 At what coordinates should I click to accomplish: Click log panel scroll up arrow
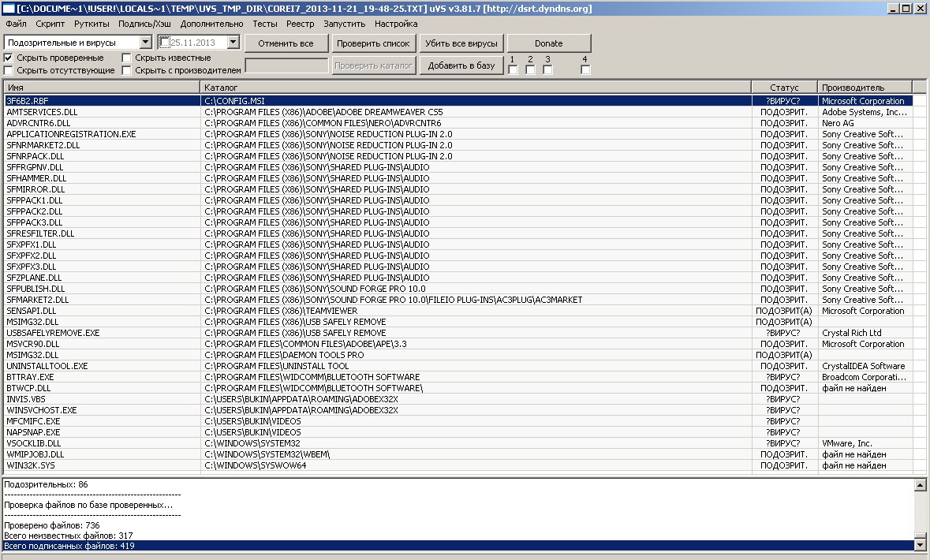tap(920, 484)
